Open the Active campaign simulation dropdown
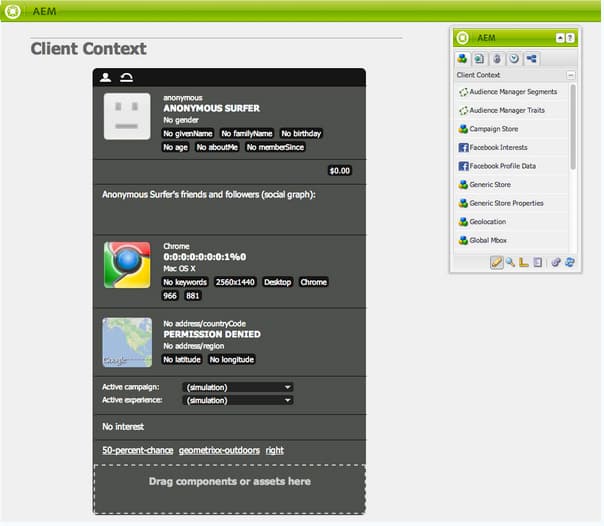 pos(238,387)
